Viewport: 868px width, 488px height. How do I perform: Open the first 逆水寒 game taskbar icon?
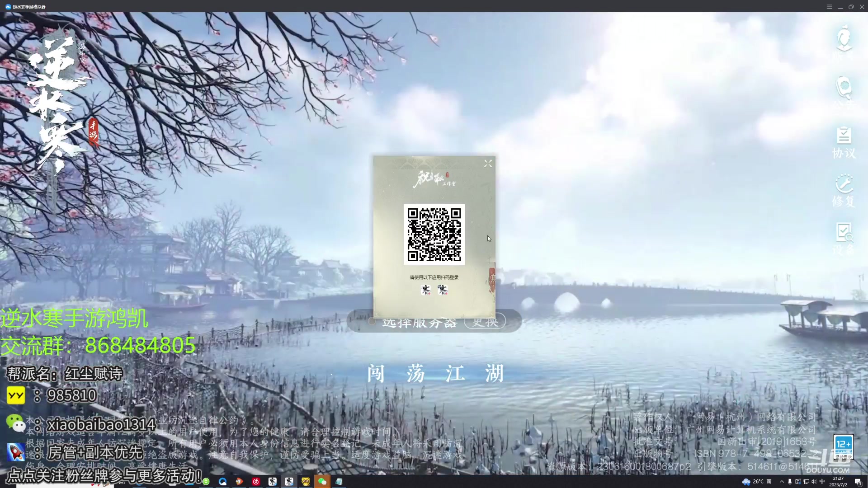click(272, 482)
